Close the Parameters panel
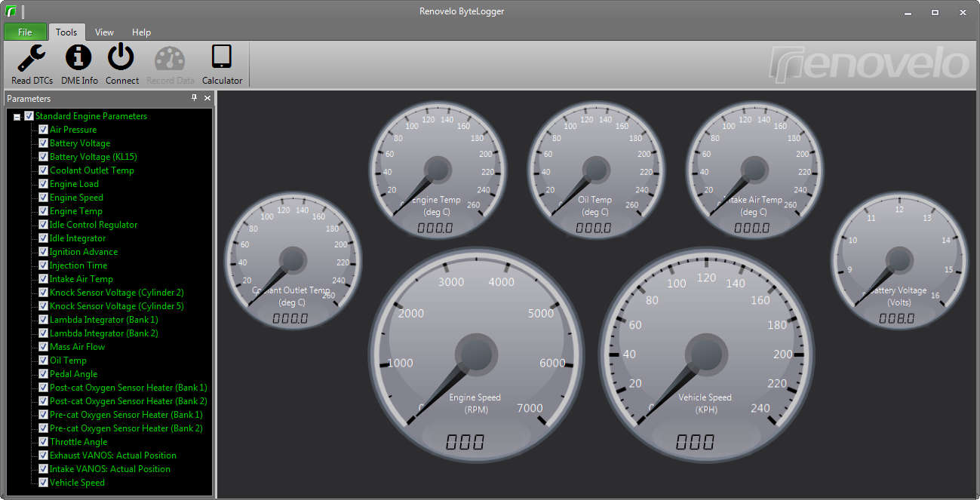 point(207,98)
